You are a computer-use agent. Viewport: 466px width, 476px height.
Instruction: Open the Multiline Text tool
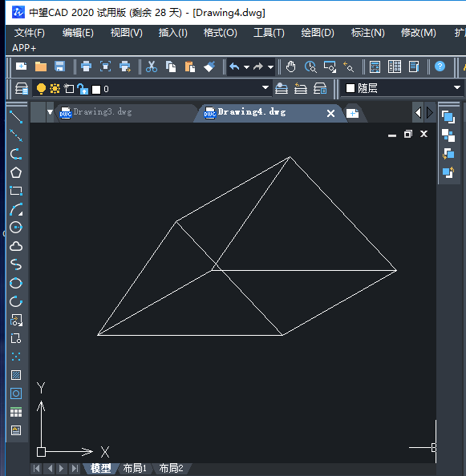click(16, 430)
